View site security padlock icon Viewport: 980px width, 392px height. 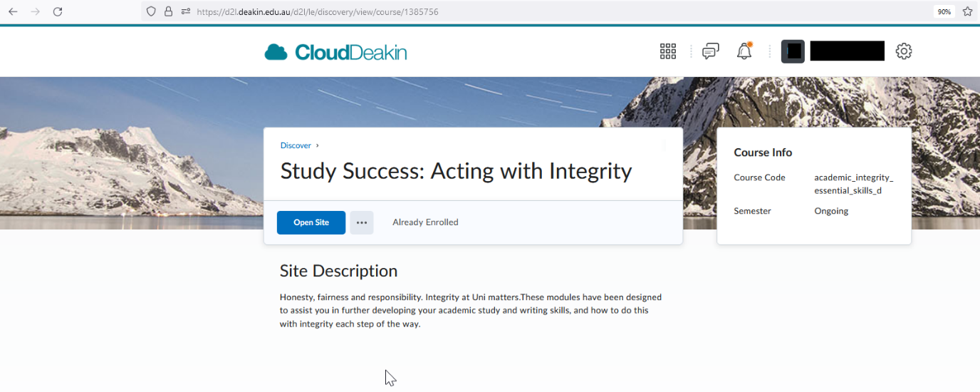[x=169, y=11]
